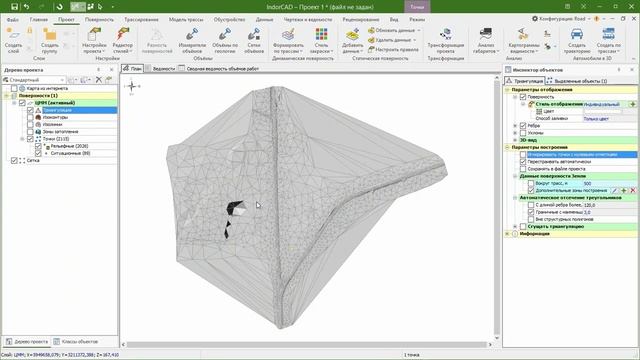Click the orange notification icon near configuration
The width and height of the screenshot is (640, 360).
pyautogui.click(x=596, y=19)
